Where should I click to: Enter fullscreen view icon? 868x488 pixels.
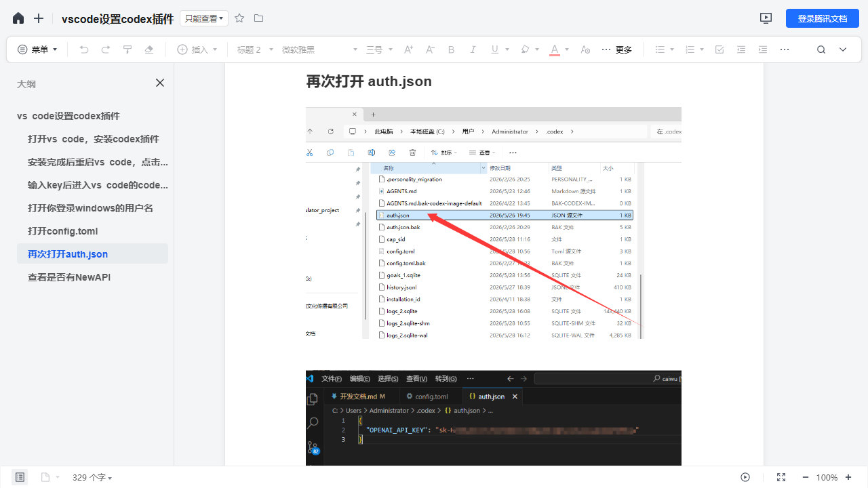pyautogui.click(x=781, y=477)
